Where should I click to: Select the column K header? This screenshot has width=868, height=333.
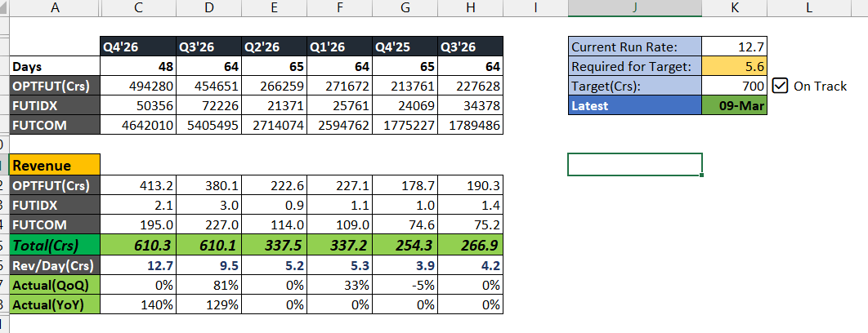click(734, 8)
